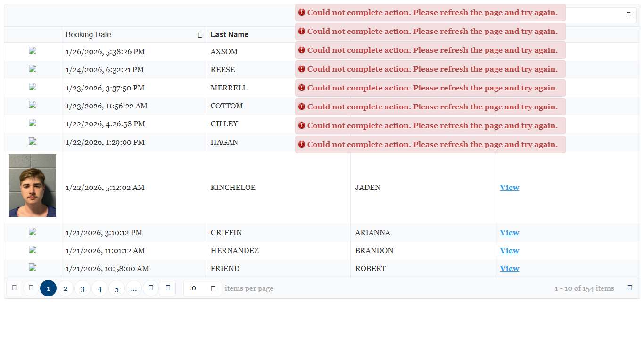Switch to page 3 of results

(x=83, y=288)
